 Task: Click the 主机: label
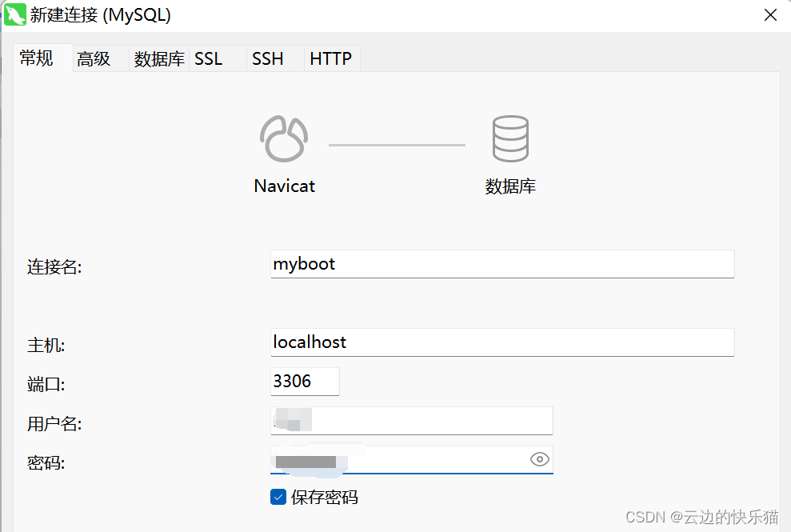[x=46, y=346]
